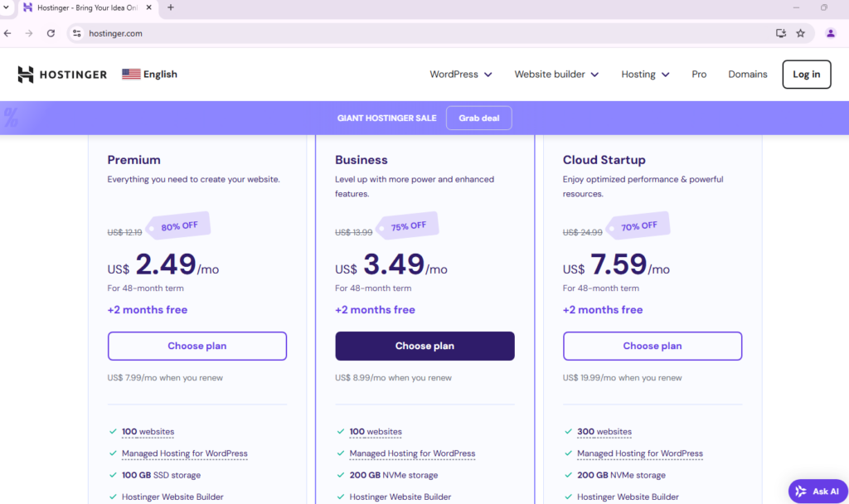Image resolution: width=849 pixels, height=504 pixels.
Task: Go to the Pro menu item
Action: click(x=699, y=75)
